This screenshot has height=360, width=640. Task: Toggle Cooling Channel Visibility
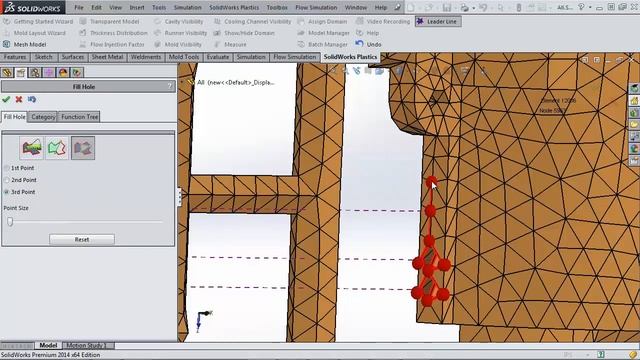pyautogui.click(x=253, y=21)
